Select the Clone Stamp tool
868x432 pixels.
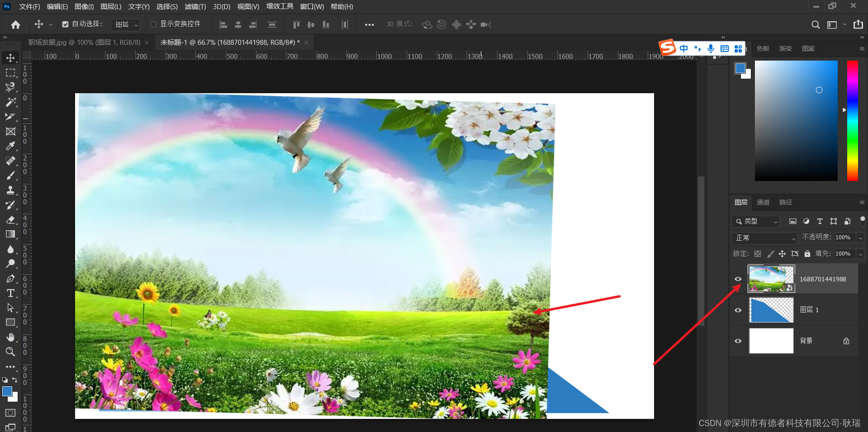[10, 190]
